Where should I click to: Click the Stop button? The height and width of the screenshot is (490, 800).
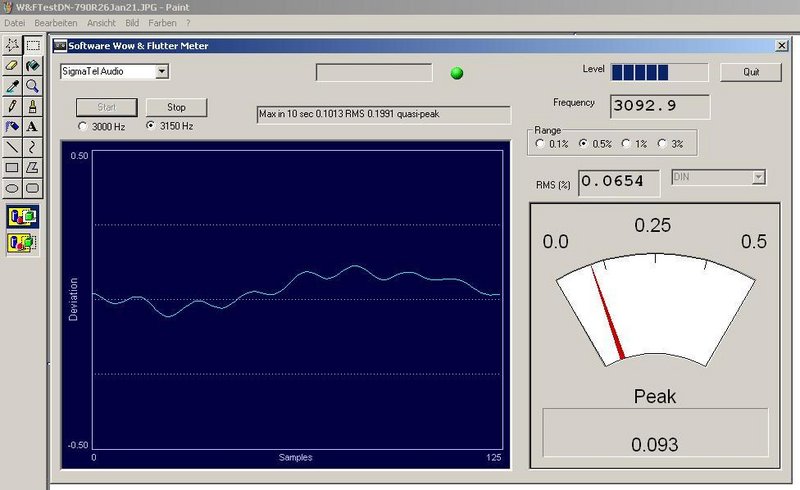177,107
